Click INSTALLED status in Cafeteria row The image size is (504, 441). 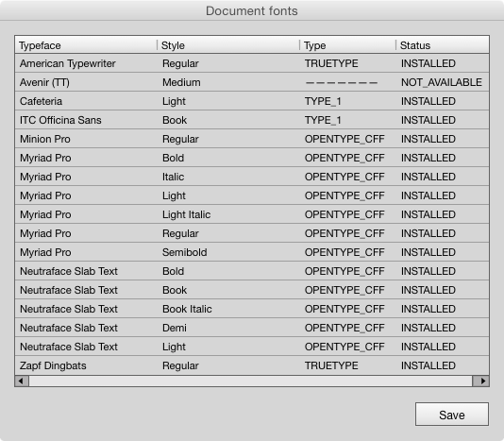coord(428,101)
